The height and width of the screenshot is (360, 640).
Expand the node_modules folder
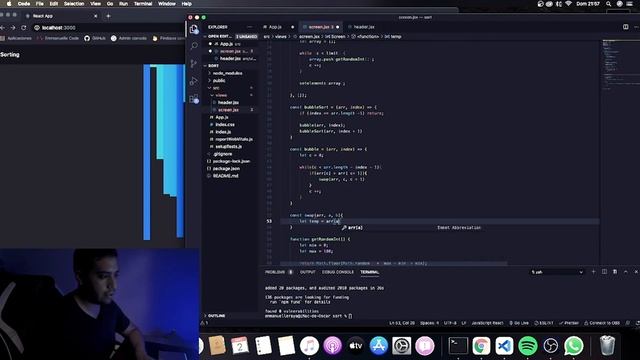(227, 73)
